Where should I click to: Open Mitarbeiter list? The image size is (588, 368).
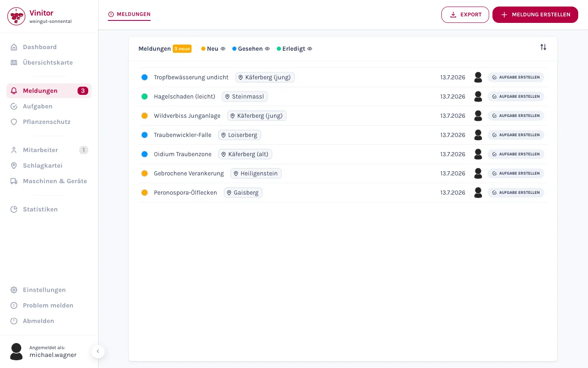coord(49,150)
